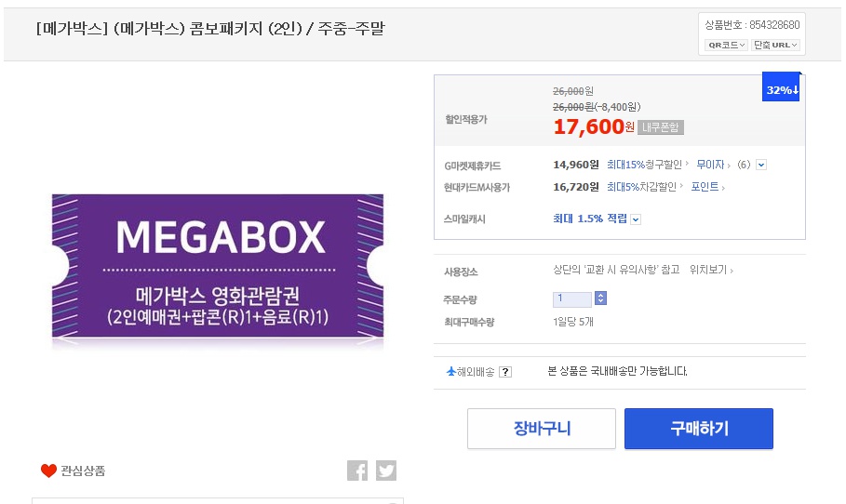Click the 내쿠폰함 coupon box badge
846x504 pixels.
pos(660,127)
